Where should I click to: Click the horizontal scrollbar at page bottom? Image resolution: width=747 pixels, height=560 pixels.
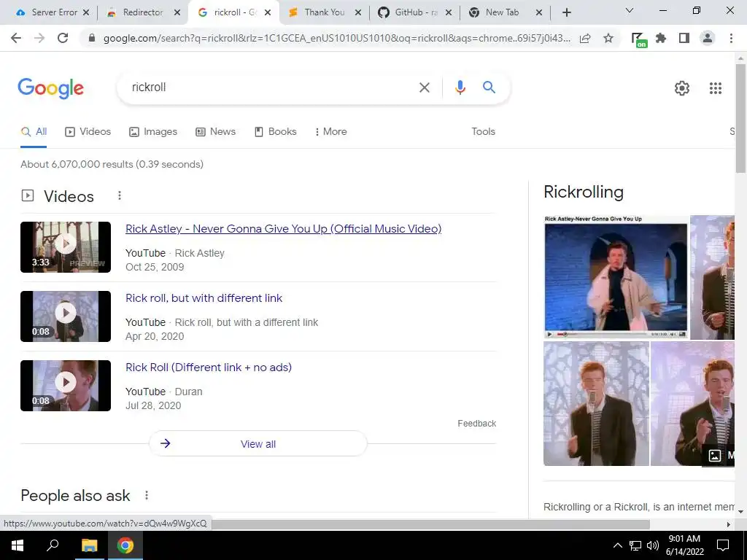430,524
